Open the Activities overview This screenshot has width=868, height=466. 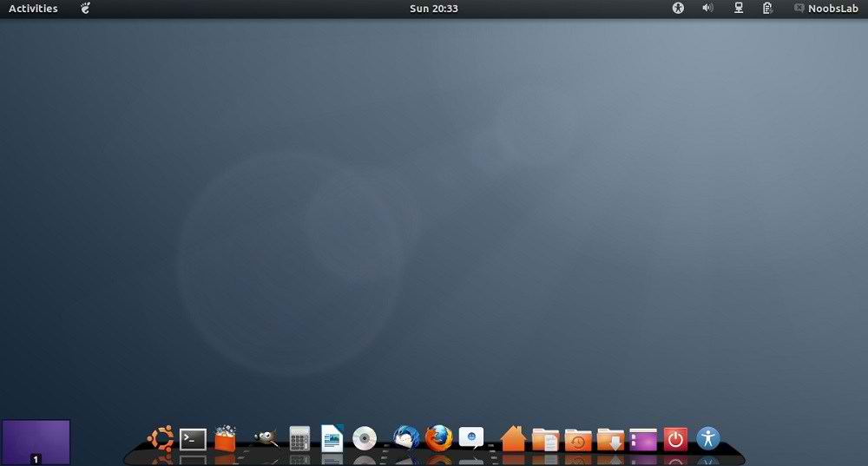pos(33,9)
